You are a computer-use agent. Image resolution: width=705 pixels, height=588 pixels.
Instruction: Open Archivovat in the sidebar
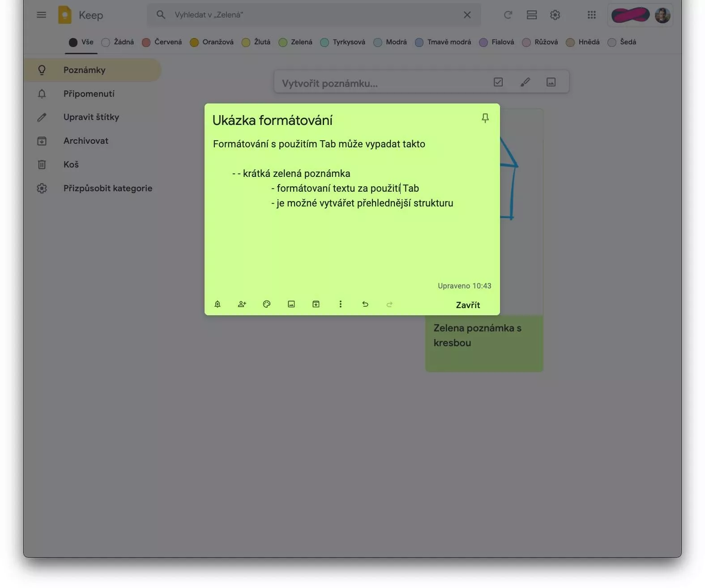pos(92,141)
